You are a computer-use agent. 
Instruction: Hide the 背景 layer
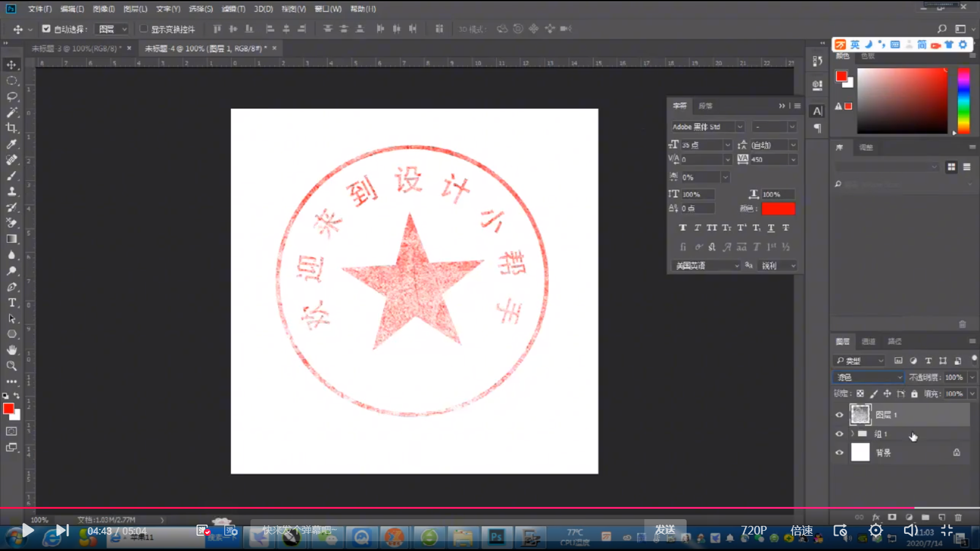[x=839, y=452]
